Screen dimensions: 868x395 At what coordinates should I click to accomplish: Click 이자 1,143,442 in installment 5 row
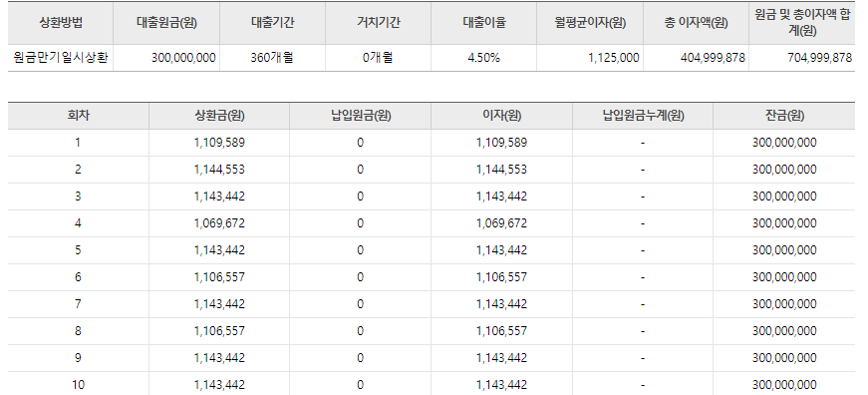tap(501, 249)
